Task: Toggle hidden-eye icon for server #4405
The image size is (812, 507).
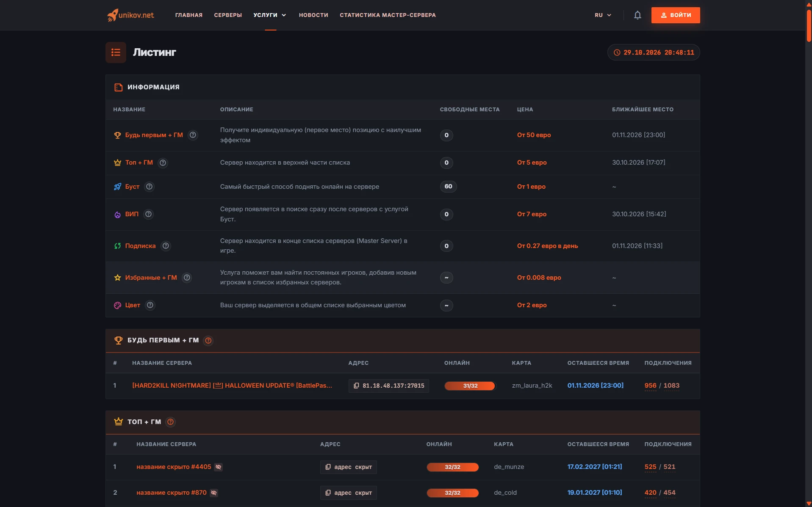Action: click(219, 467)
